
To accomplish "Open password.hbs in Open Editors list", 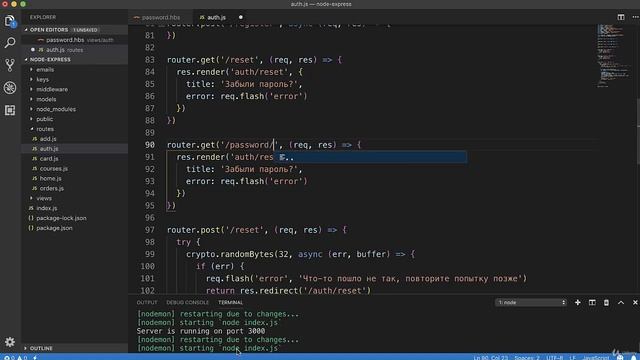I will 75,40.
